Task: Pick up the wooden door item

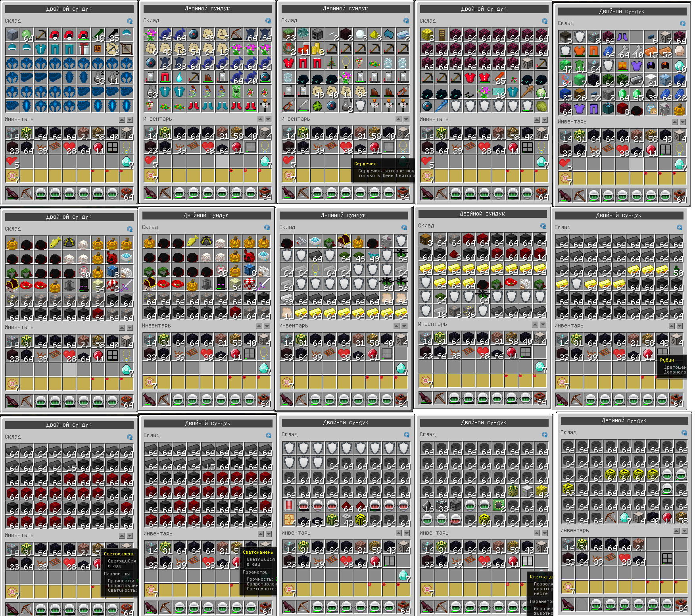Action: pos(441,35)
